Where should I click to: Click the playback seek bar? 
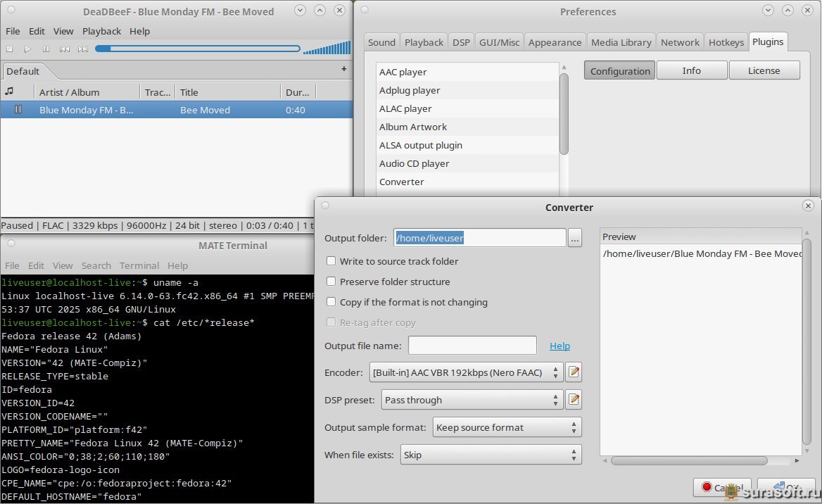coord(198,49)
